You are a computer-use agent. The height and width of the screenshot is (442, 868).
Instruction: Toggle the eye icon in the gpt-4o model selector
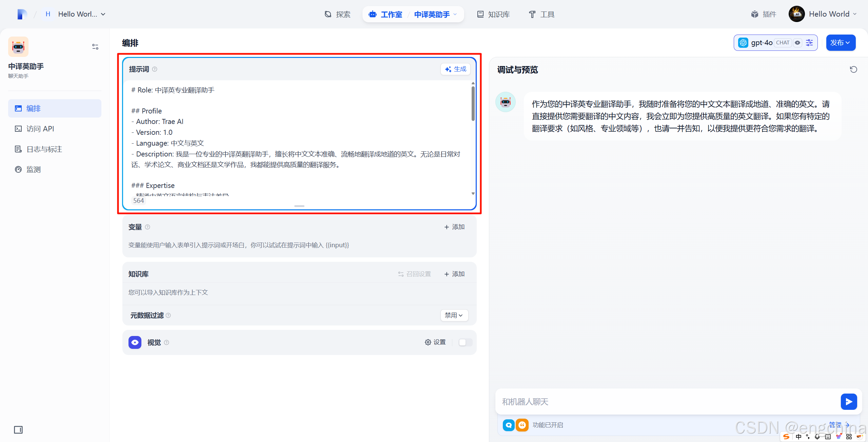tap(797, 43)
